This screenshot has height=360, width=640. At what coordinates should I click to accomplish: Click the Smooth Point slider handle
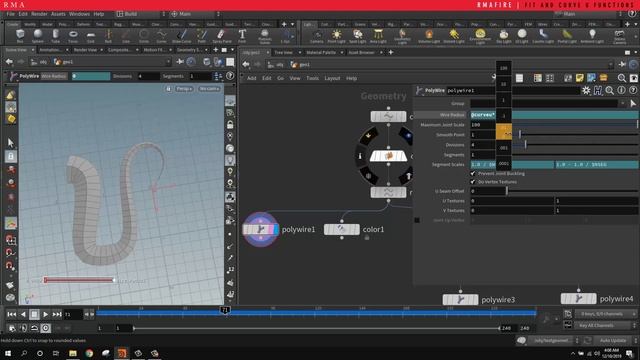click(520, 134)
